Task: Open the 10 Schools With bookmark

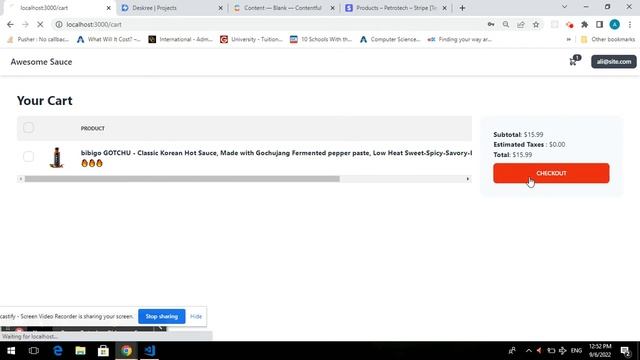Action: [321, 39]
